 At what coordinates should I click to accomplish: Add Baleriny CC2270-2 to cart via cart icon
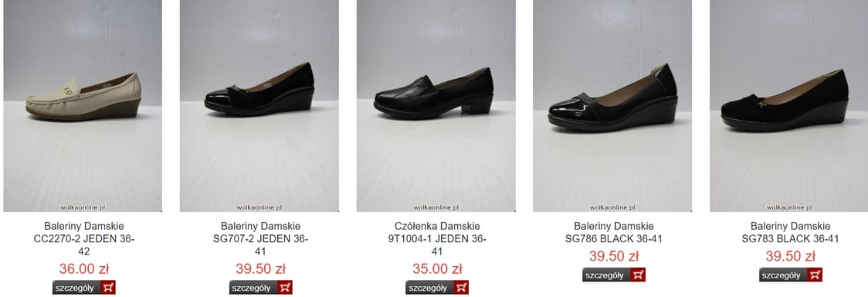[108, 288]
